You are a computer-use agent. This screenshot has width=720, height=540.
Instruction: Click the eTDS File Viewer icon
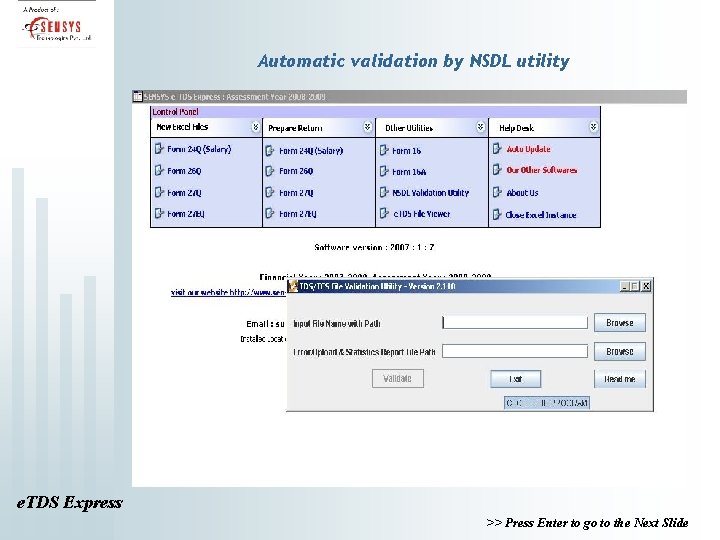(x=384, y=214)
